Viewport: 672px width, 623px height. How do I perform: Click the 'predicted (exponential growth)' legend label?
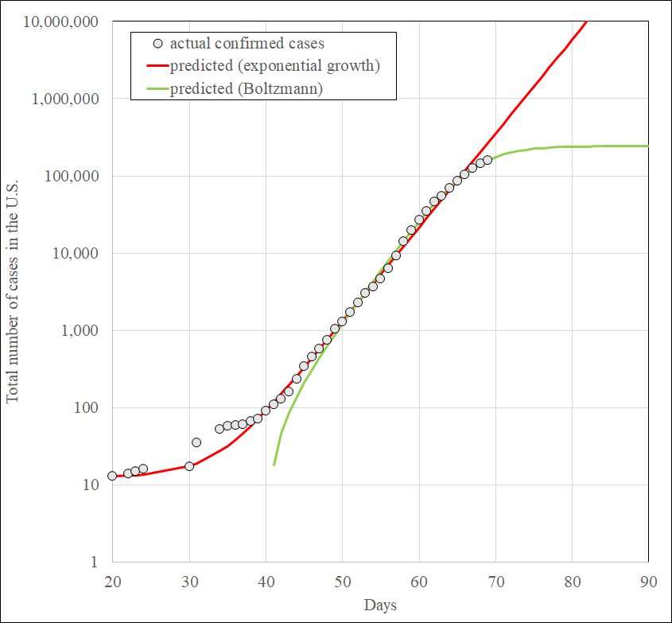(274, 65)
